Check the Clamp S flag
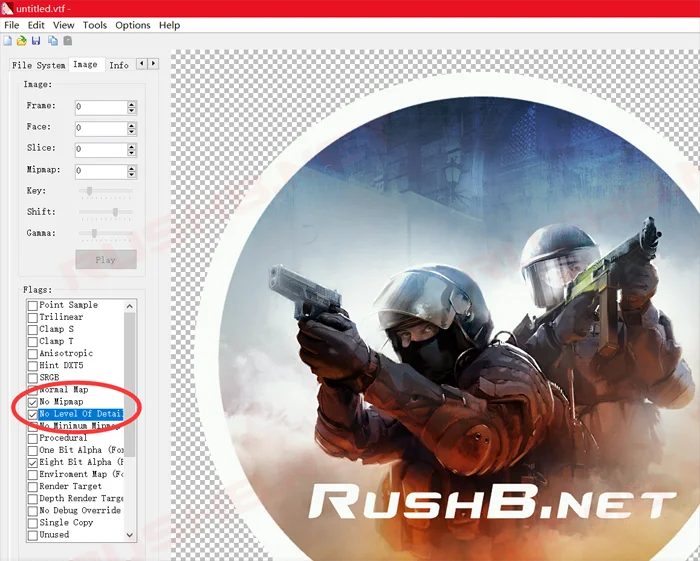The width and height of the screenshot is (700, 561). 33,330
